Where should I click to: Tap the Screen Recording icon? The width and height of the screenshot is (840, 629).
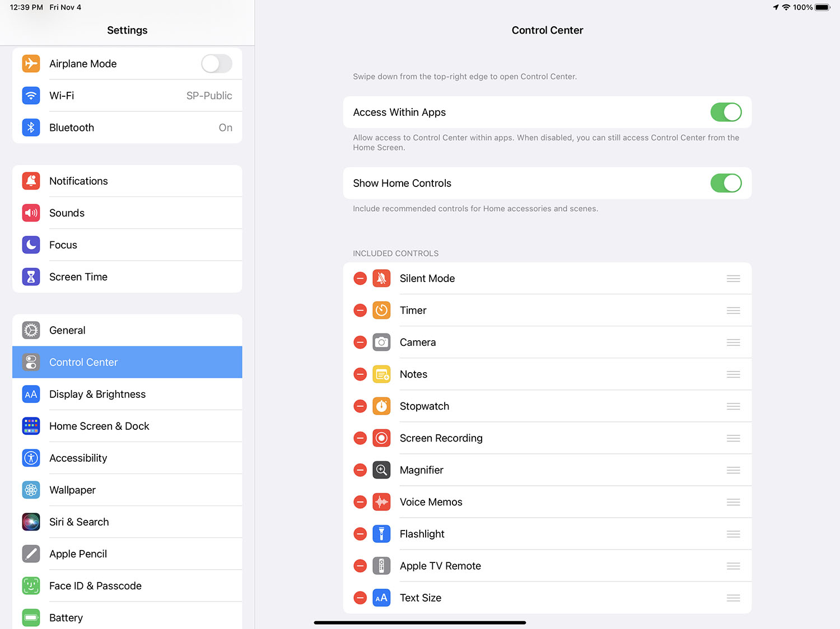click(381, 438)
